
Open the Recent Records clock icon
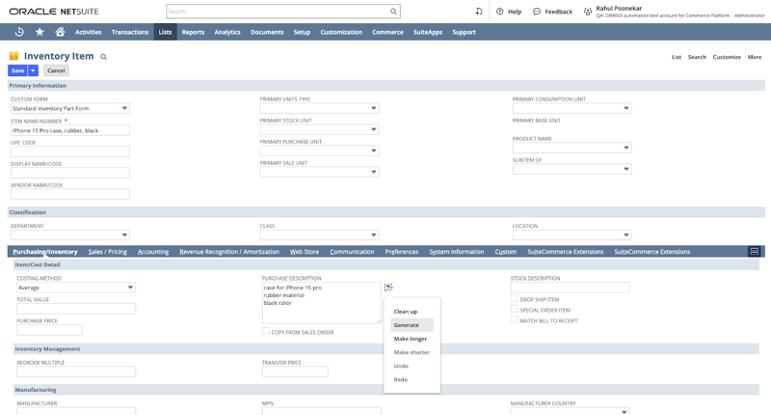coord(19,32)
